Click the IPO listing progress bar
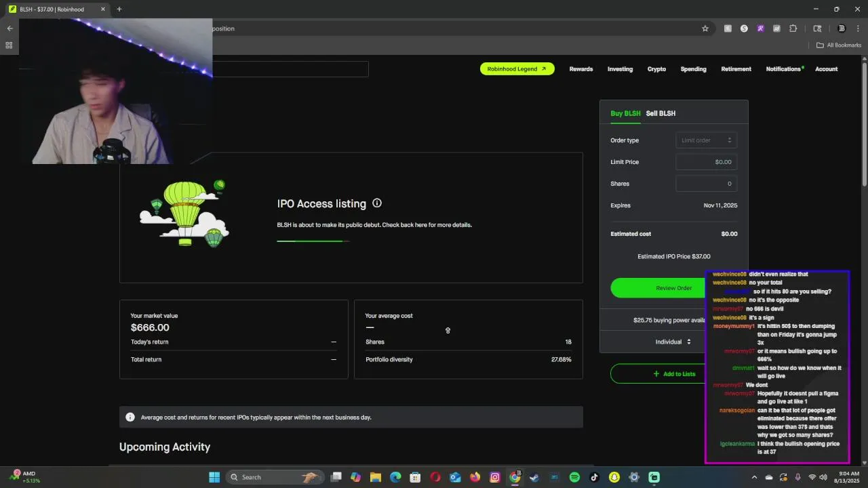 click(x=313, y=241)
